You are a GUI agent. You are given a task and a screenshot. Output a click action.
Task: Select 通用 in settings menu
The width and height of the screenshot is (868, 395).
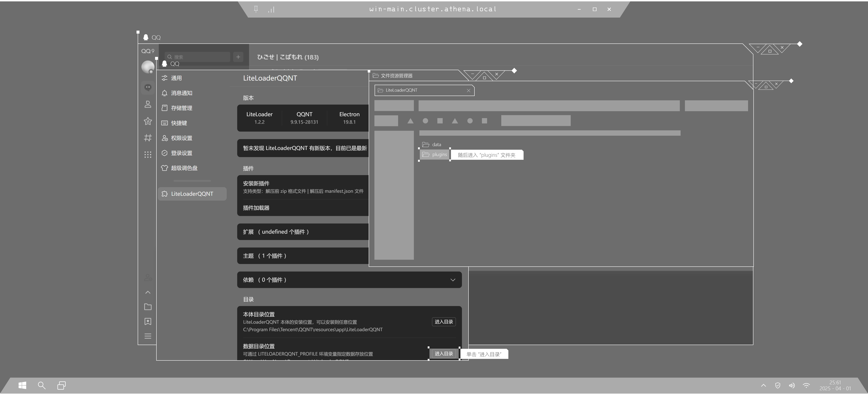[192, 78]
